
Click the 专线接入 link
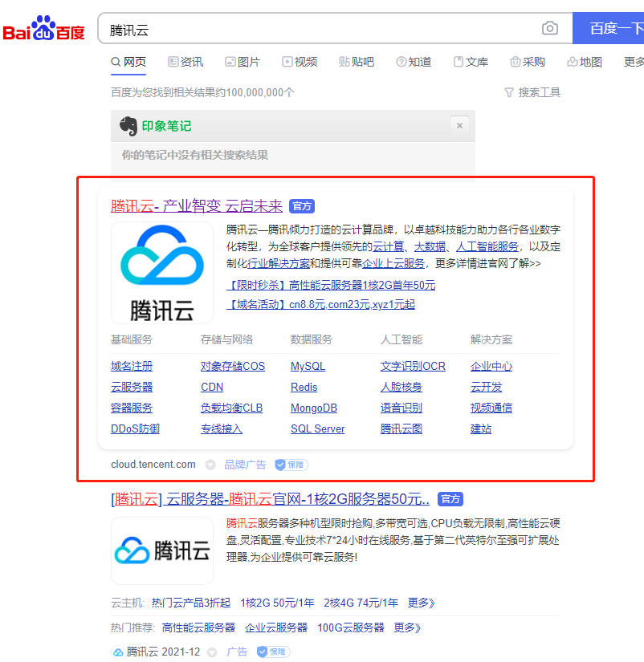coord(222,429)
